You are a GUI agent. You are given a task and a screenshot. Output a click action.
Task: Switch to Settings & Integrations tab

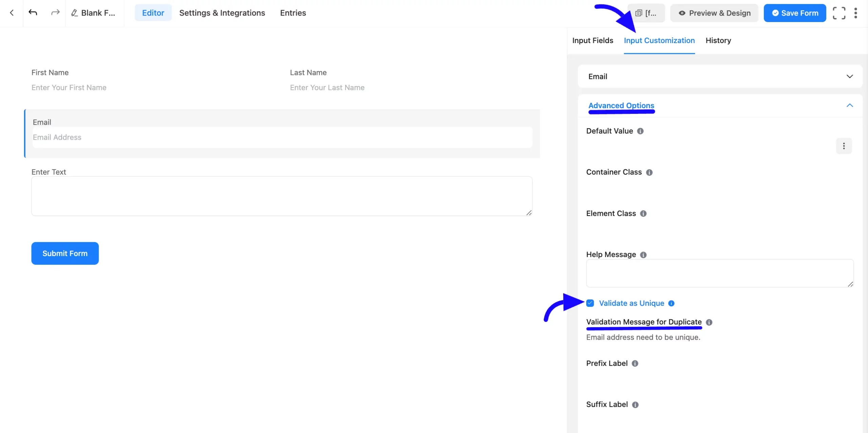pyautogui.click(x=222, y=13)
